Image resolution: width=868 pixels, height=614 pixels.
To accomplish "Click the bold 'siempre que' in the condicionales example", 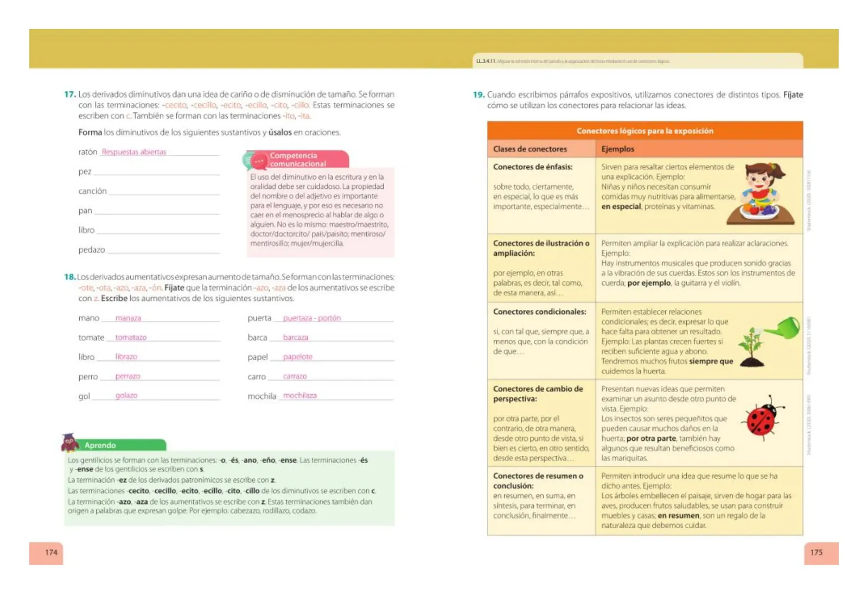I will (711, 362).
